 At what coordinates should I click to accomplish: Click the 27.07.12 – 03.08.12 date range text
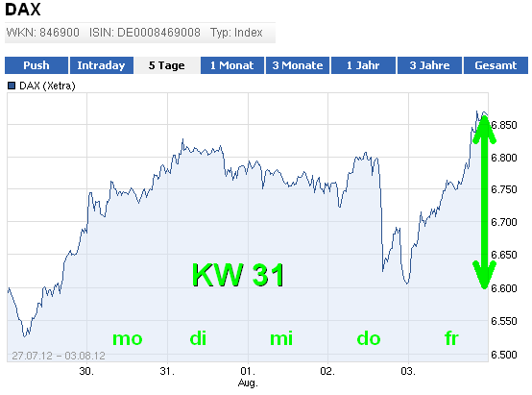click(x=59, y=356)
